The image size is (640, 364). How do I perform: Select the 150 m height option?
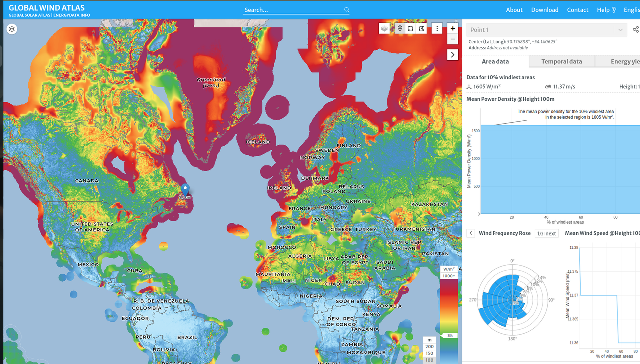(429, 353)
